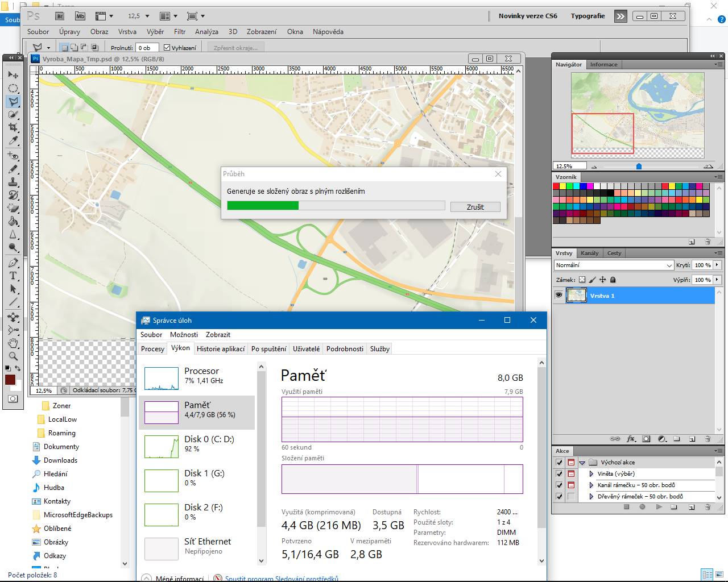The height and width of the screenshot is (582, 728).
Task: Select the Hand tool
Action: [x=13, y=343]
